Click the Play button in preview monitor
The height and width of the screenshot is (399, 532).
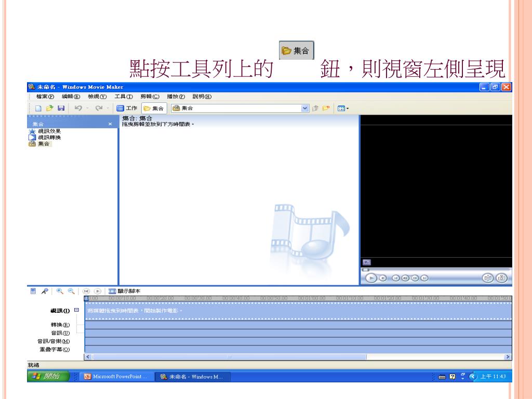click(x=371, y=278)
